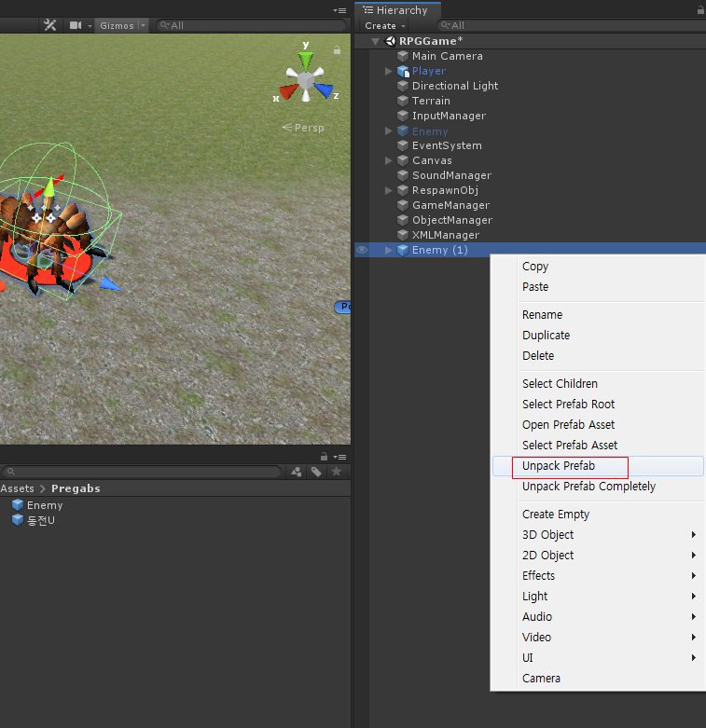Click the Terrain object cube icon
706x728 pixels.
(x=403, y=101)
